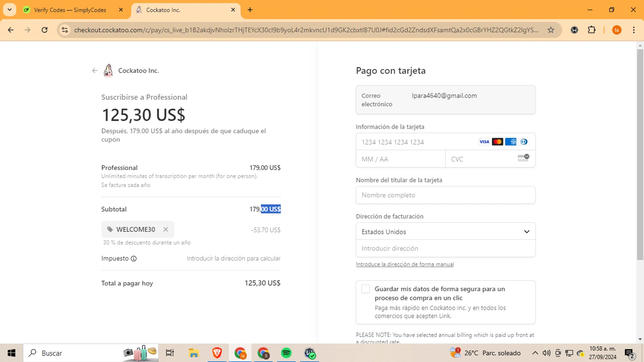Click the Visa card icon

pos(484,142)
